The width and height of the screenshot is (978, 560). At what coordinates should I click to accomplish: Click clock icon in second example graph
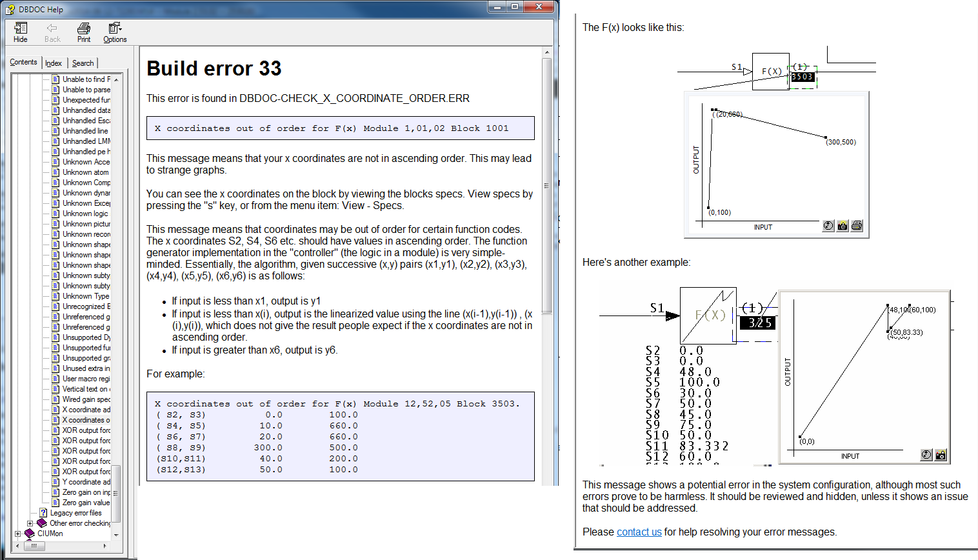[x=926, y=455]
